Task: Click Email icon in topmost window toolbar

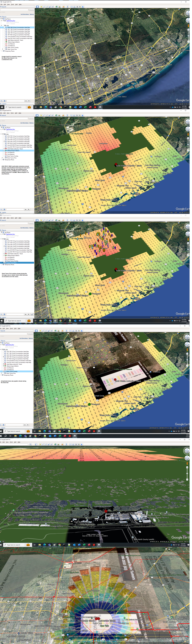Action: 71,7
